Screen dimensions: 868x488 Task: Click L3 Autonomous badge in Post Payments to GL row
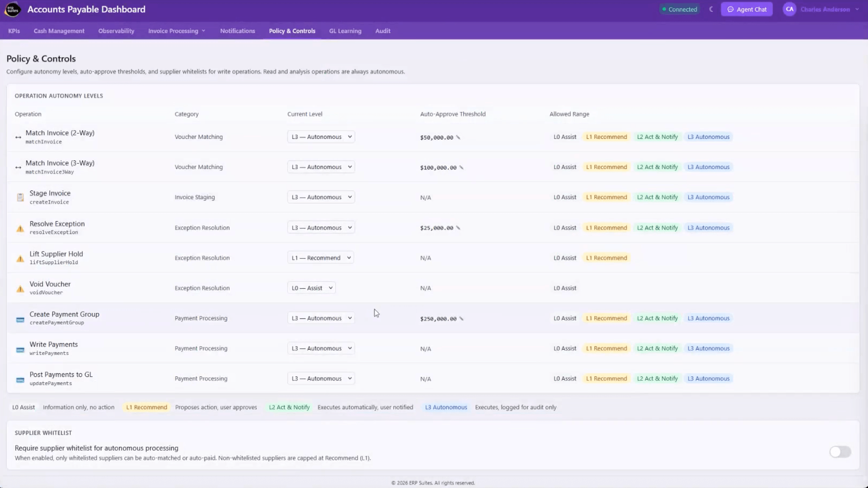click(x=708, y=378)
